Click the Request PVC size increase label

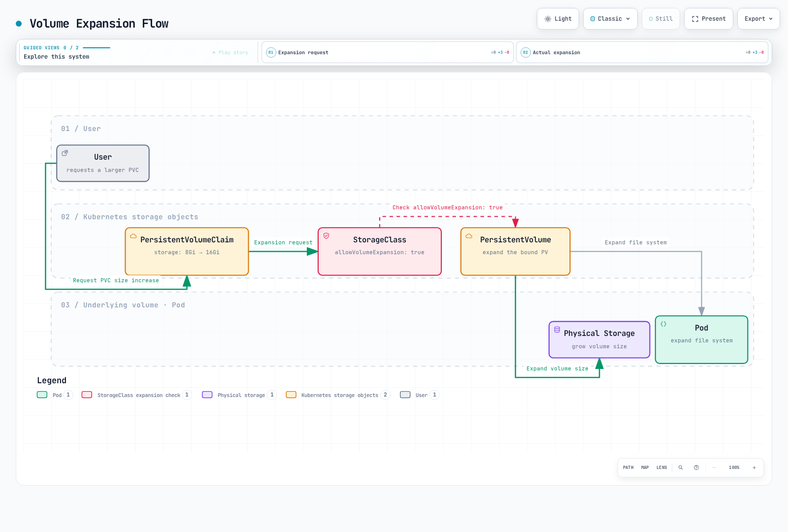(x=116, y=280)
